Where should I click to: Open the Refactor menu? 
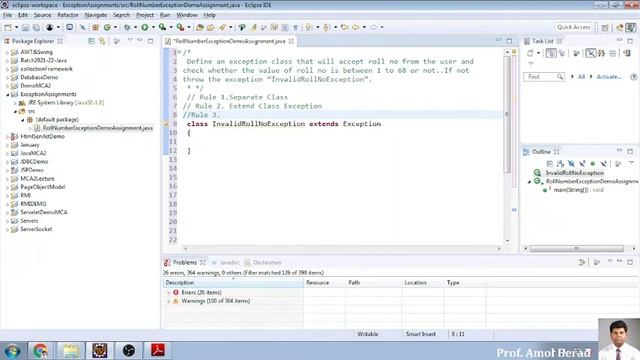click(x=68, y=15)
